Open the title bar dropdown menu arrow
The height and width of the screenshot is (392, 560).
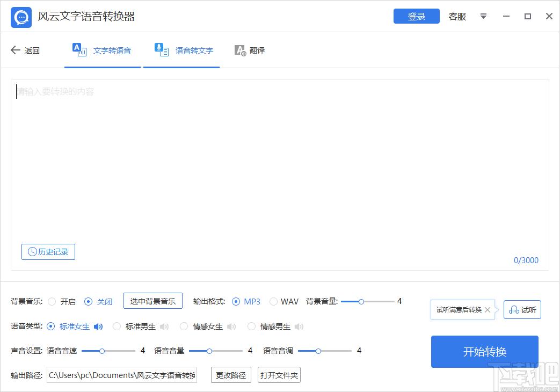point(483,17)
